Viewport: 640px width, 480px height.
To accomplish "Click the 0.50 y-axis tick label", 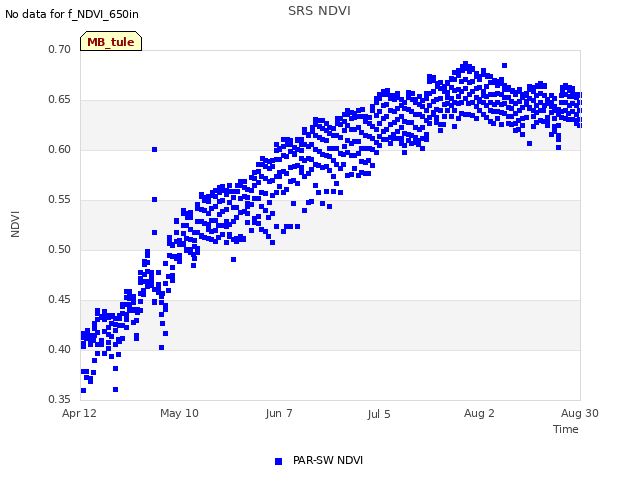I will click(x=59, y=249).
